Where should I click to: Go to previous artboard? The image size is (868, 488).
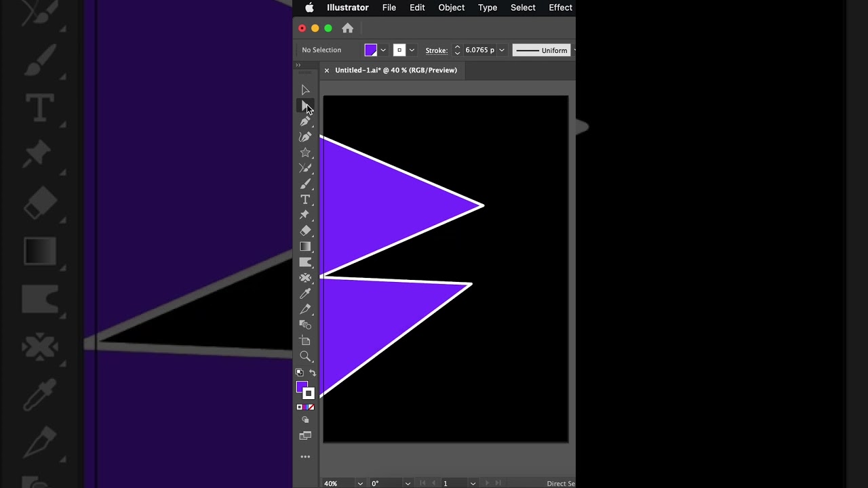point(434,483)
